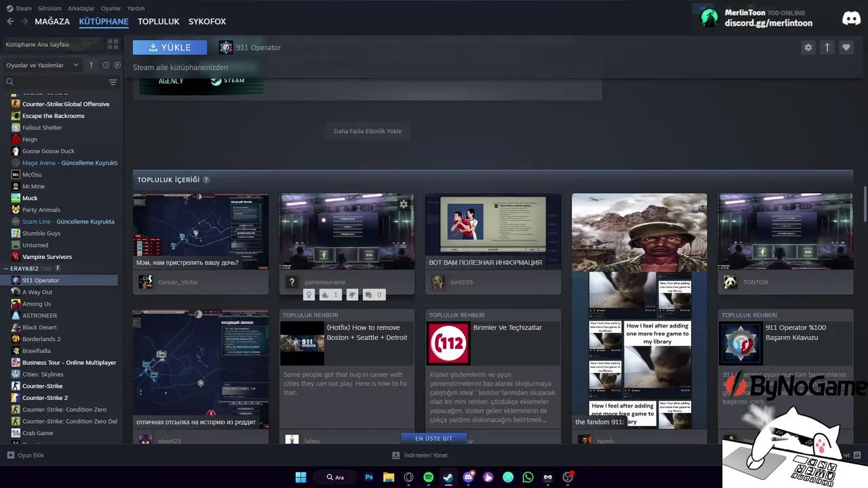Click the ready-to-play icon in library filter
868x488 pixels.
[117, 65]
